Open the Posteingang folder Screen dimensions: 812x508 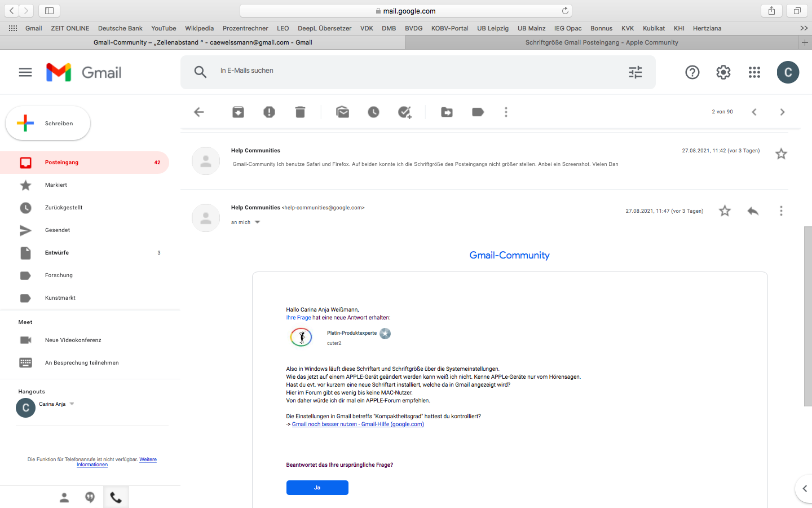click(x=62, y=163)
